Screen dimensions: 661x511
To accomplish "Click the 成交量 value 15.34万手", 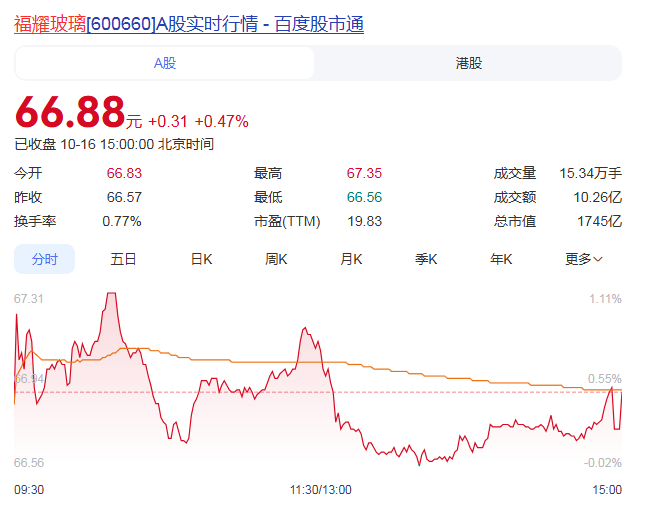I will (x=591, y=173).
